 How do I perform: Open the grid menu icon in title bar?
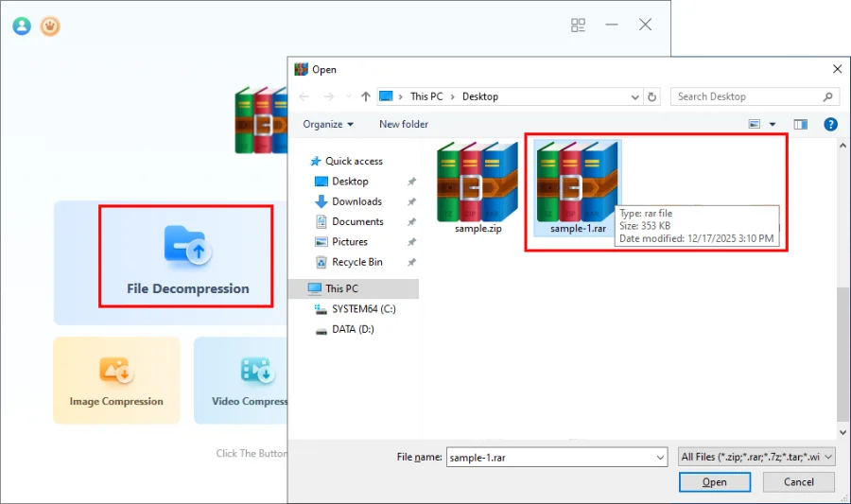[579, 26]
